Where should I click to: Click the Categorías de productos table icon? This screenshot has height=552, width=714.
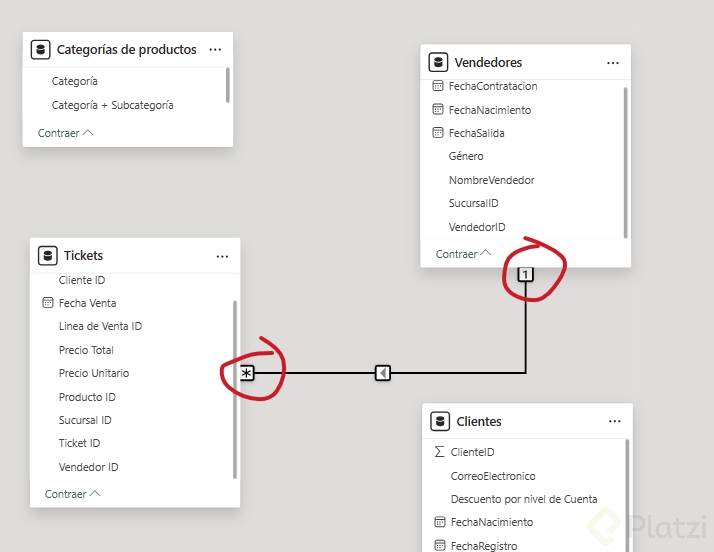(x=40, y=49)
